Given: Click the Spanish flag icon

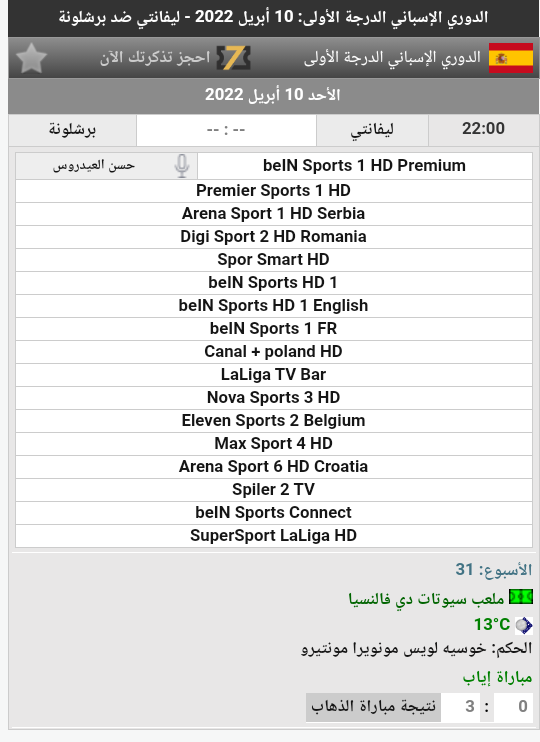Looking at the screenshot, I should 511,58.
